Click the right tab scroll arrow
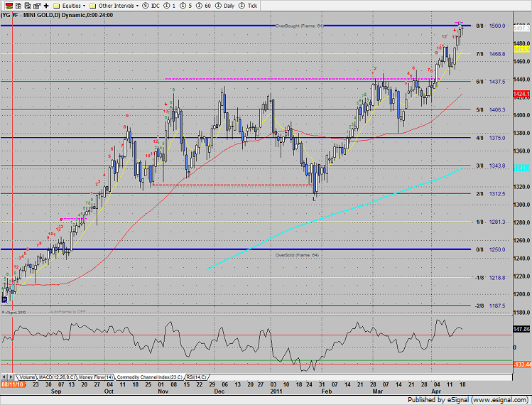The width and height of the screenshot is (532, 405). [x=11, y=377]
